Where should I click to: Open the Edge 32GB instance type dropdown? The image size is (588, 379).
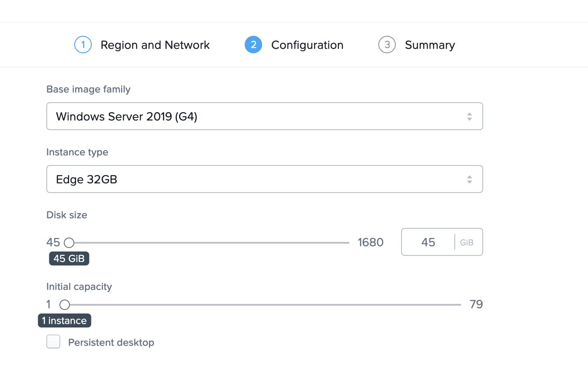[264, 179]
